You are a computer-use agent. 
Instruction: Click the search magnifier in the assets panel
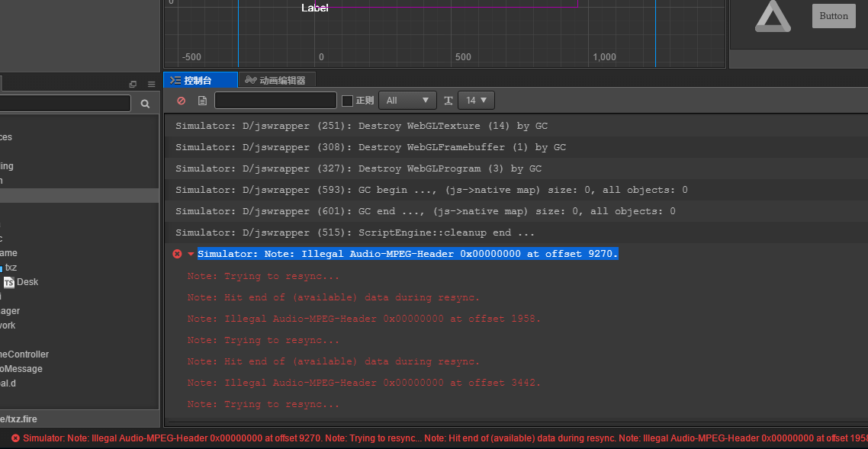pos(145,104)
